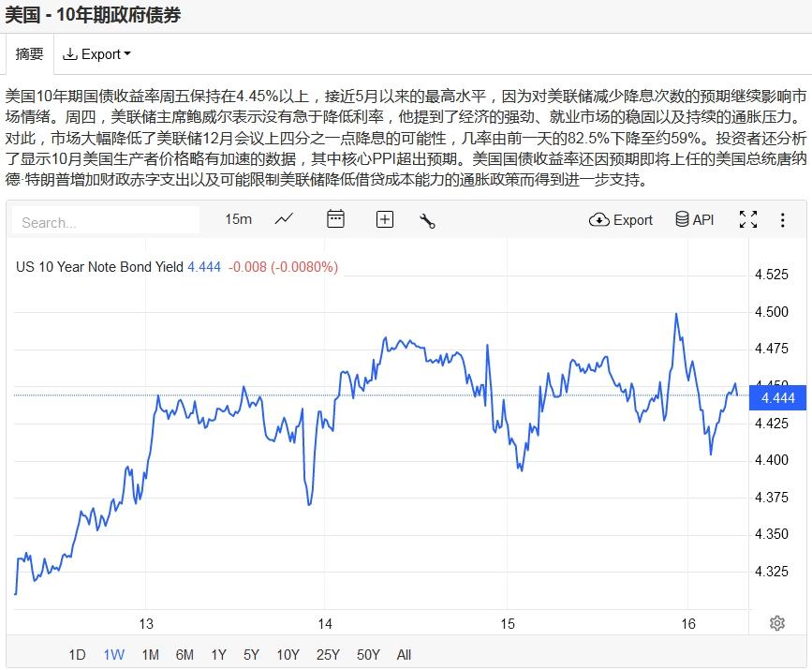Click the 4.444 current price label
This screenshot has height=670, width=812.
tap(778, 398)
